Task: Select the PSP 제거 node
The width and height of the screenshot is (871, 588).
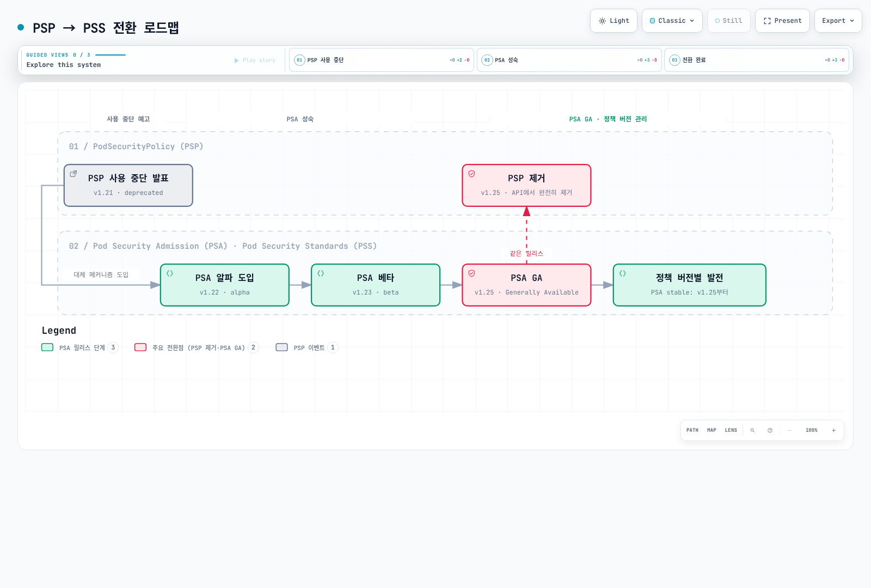Action: [526, 185]
